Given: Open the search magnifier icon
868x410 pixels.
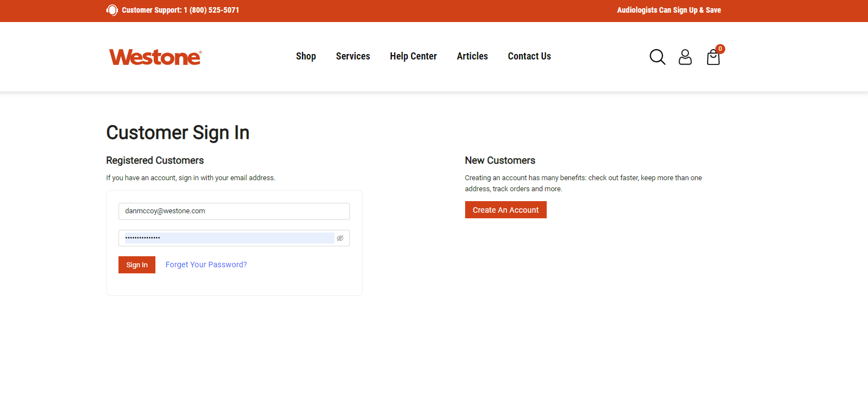Looking at the screenshot, I should pos(657,57).
